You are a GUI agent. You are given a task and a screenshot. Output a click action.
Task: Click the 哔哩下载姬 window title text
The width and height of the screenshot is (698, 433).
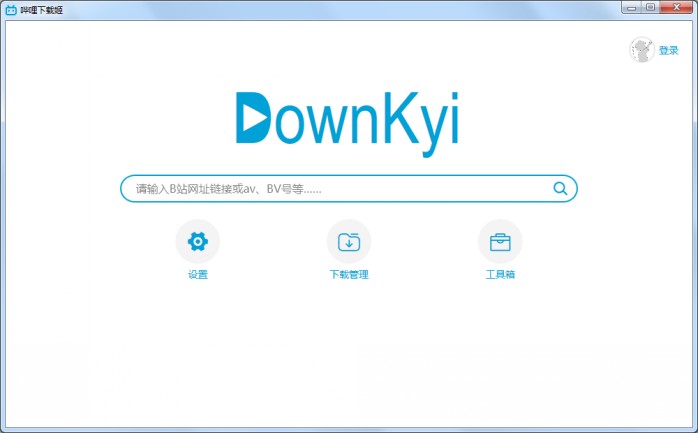coord(41,10)
